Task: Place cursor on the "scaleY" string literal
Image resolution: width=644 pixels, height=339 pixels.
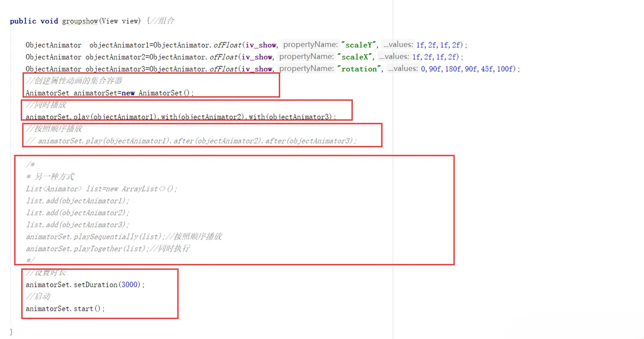Action: [x=359, y=45]
